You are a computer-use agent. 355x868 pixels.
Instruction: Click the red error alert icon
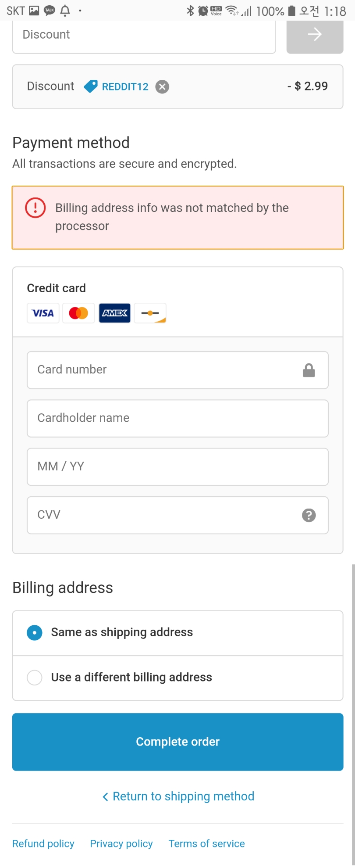tap(35, 208)
